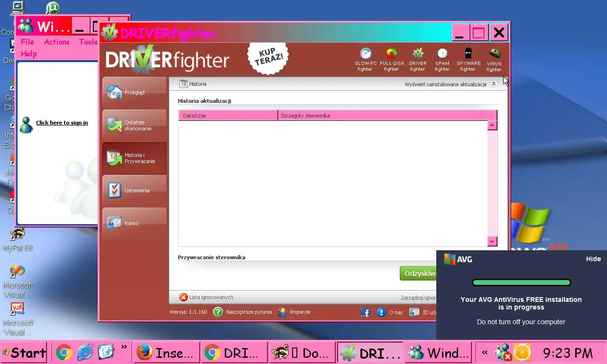Open the Ostatnie skanowanie section
Screen dimensions: 607x364
point(135,125)
